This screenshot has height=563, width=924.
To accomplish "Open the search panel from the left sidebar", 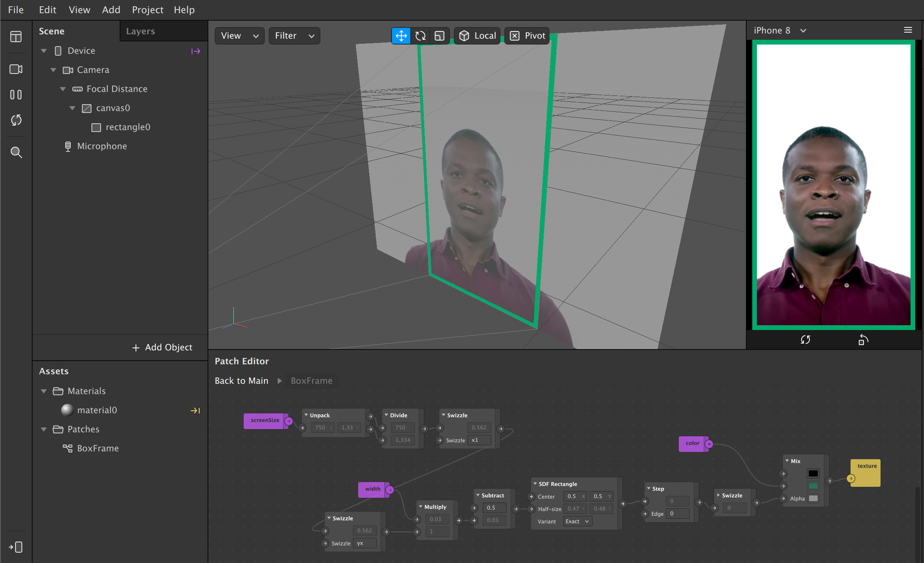I will (16, 152).
